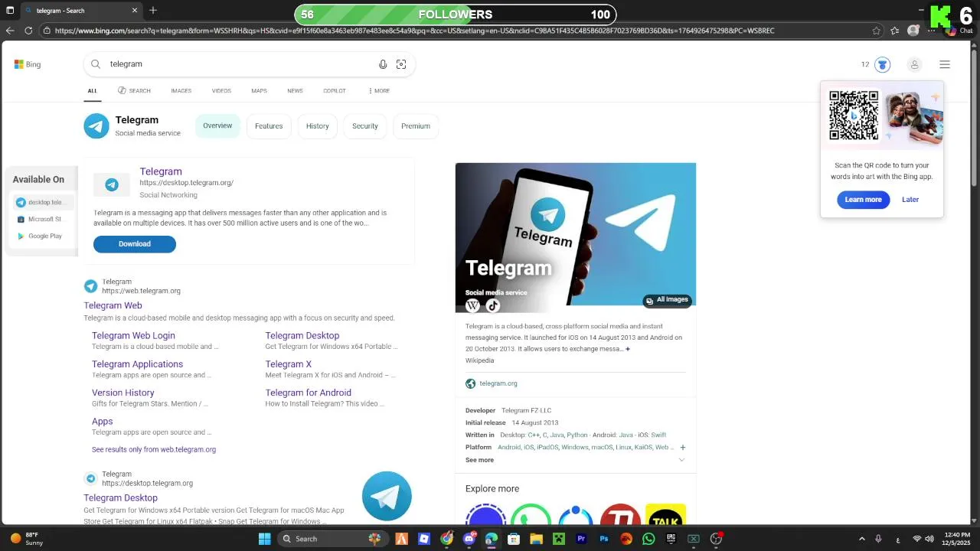Switch to VIDEOS results tab

221,91
